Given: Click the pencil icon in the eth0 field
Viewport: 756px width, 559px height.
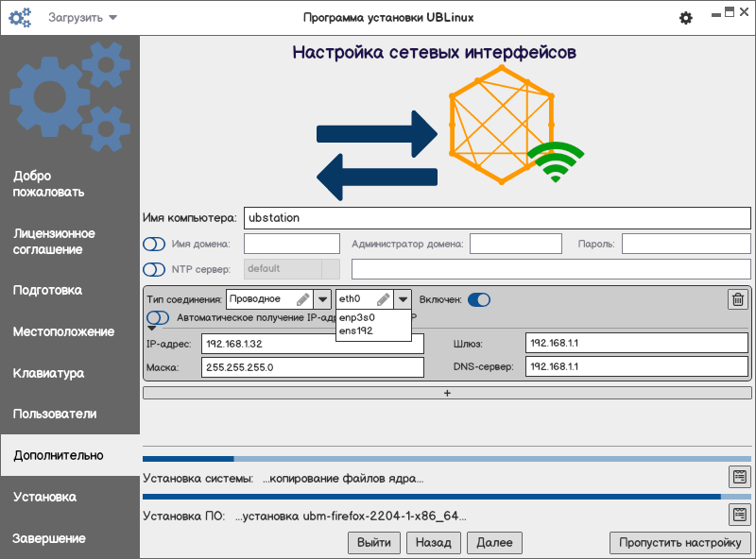Looking at the screenshot, I should (x=384, y=299).
